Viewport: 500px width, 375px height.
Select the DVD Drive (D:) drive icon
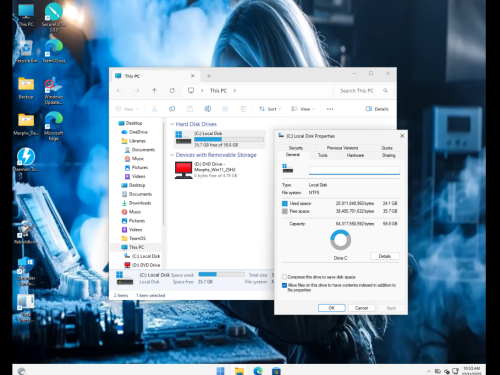(183, 170)
